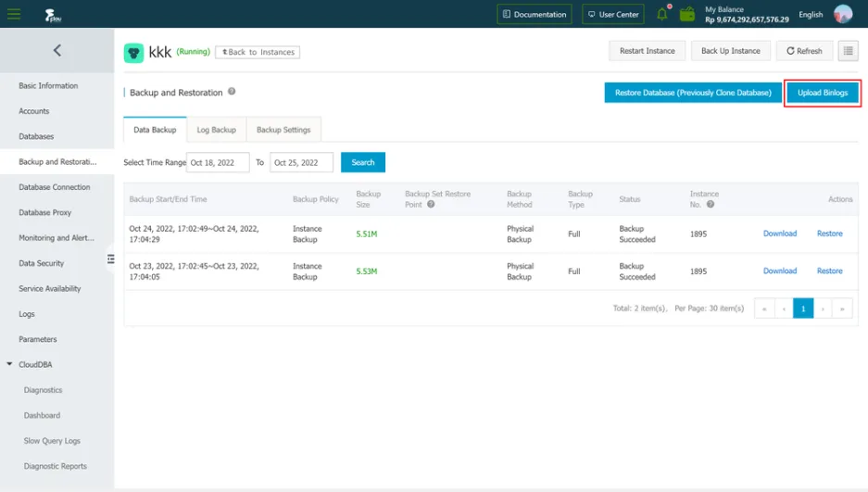Open Database Proxy in sidebar

[x=44, y=212]
